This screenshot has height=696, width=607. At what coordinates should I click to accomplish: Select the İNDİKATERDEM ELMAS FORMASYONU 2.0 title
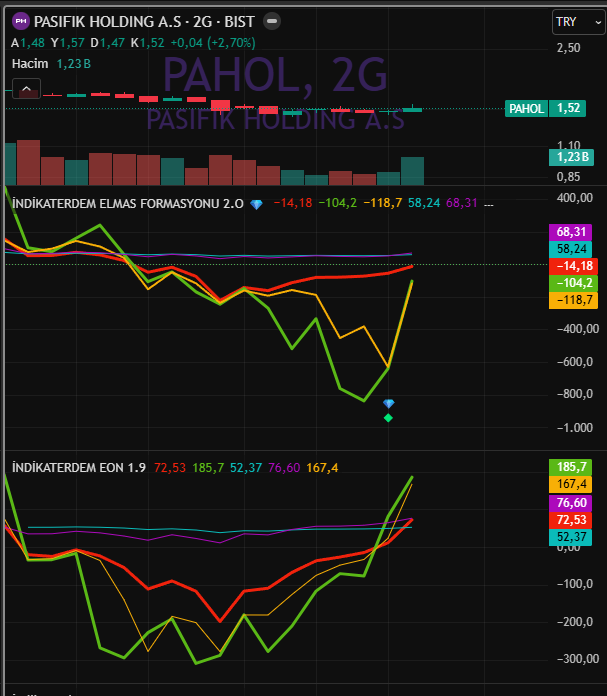pyautogui.click(x=128, y=204)
